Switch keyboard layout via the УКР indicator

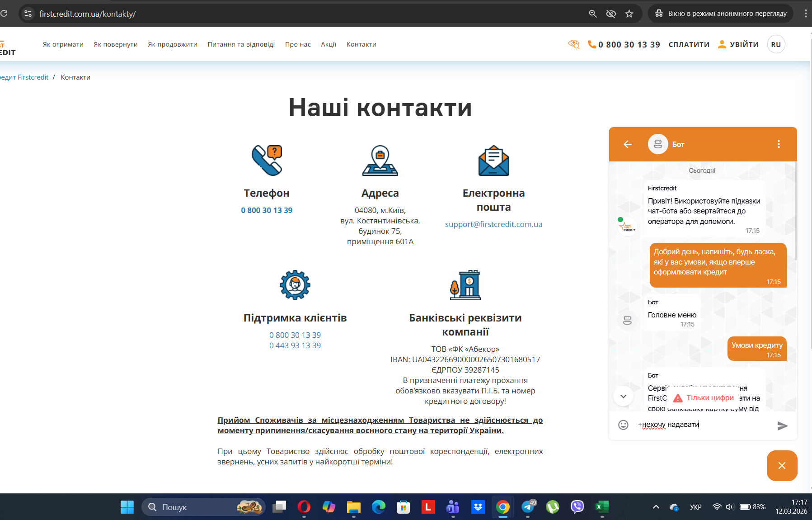(x=696, y=507)
